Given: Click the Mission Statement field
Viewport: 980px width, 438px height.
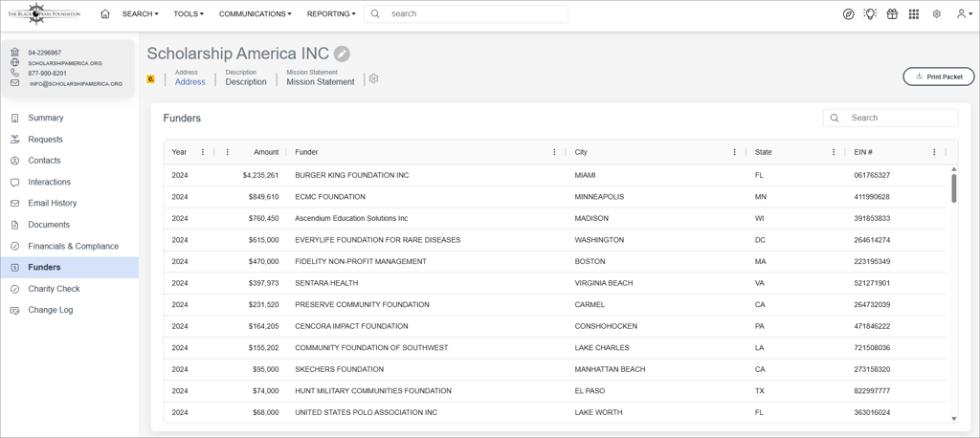Looking at the screenshot, I should click(x=321, y=82).
